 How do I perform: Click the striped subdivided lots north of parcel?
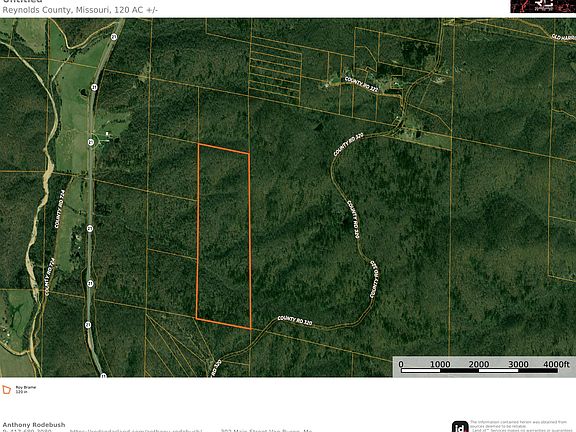275,69
